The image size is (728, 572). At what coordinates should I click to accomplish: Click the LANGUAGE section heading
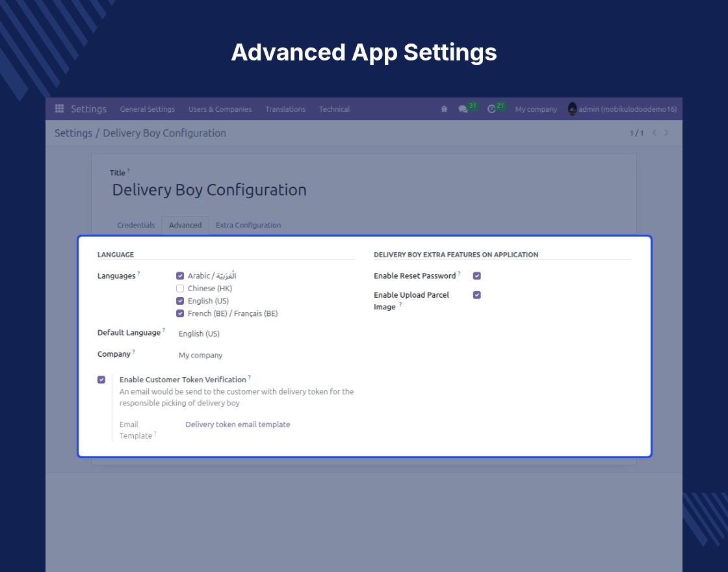[x=116, y=254]
